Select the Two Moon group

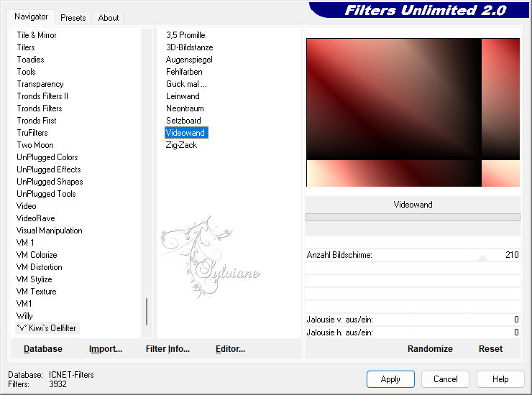tap(35, 145)
